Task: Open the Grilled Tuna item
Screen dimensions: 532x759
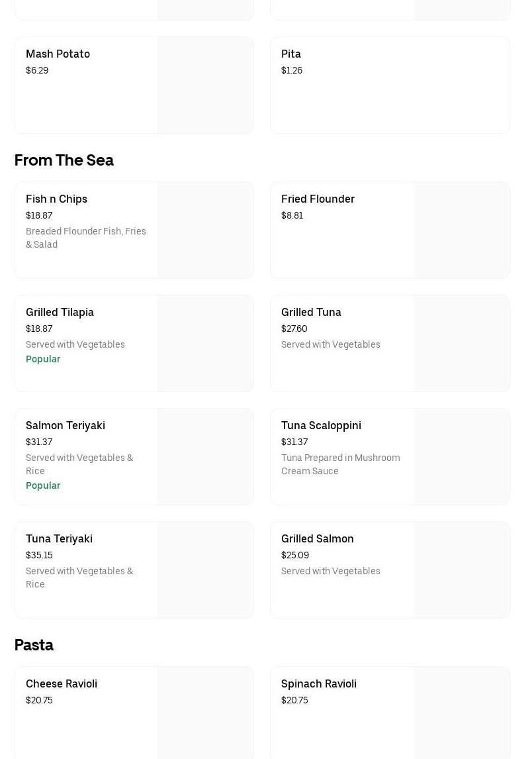Action: pos(311,313)
